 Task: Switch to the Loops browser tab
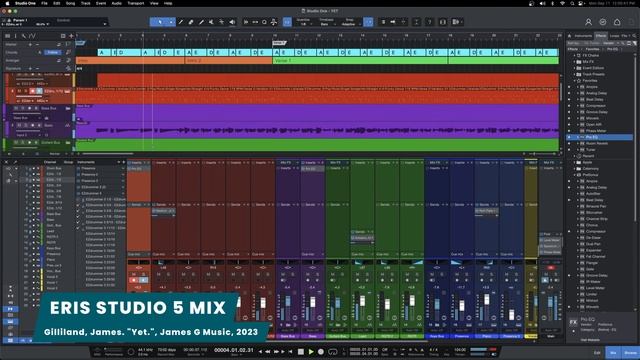click(x=614, y=36)
